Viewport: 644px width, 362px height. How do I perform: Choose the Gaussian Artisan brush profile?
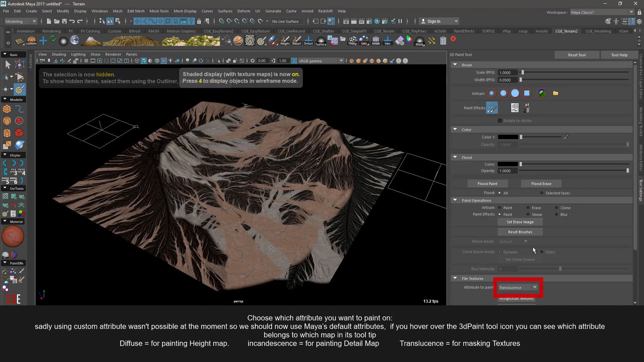tap(491, 93)
